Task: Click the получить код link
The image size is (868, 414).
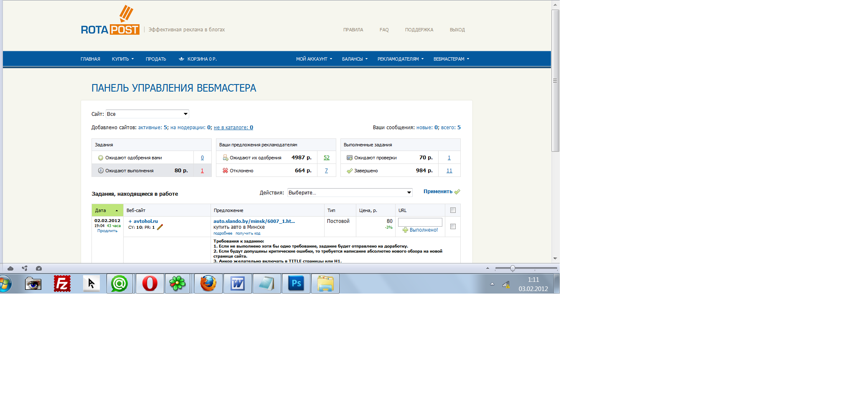Action: point(248,233)
